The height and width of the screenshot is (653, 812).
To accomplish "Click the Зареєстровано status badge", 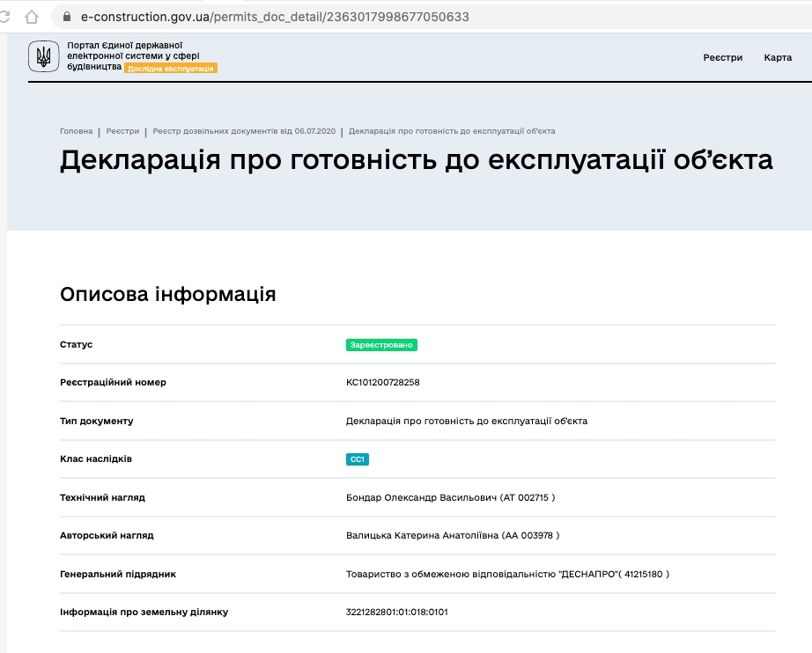I will click(x=381, y=345).
